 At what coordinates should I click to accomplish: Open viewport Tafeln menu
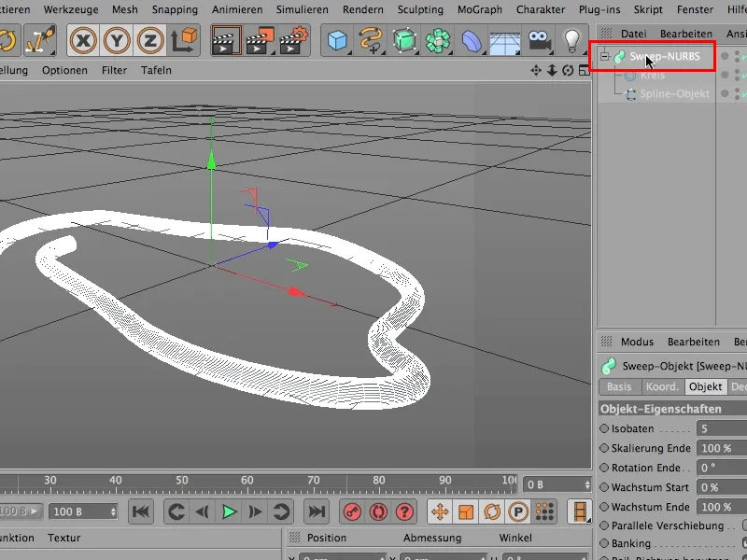point(156,70)
